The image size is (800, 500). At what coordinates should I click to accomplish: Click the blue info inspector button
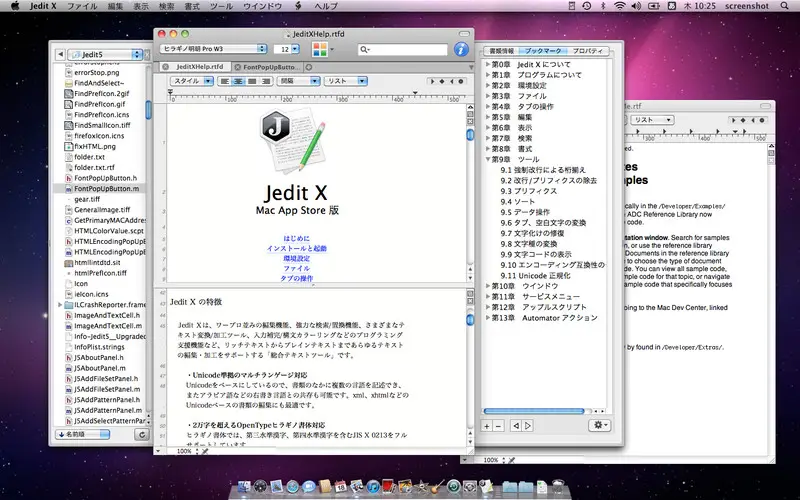coord(461,49)
